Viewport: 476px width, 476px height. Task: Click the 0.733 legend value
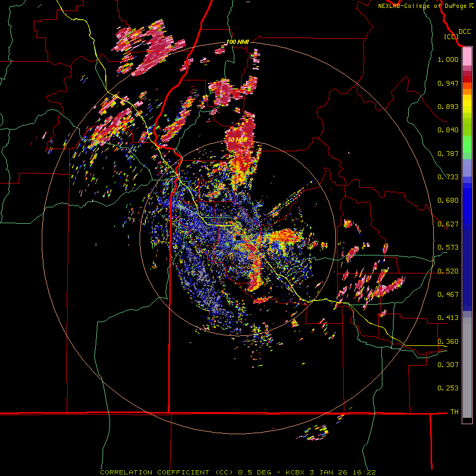click(448, 177)
